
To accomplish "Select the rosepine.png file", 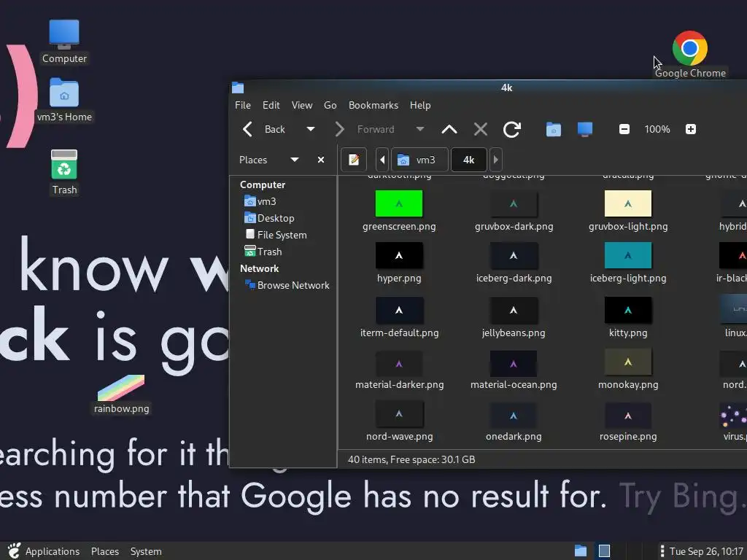I will (628, 422).
